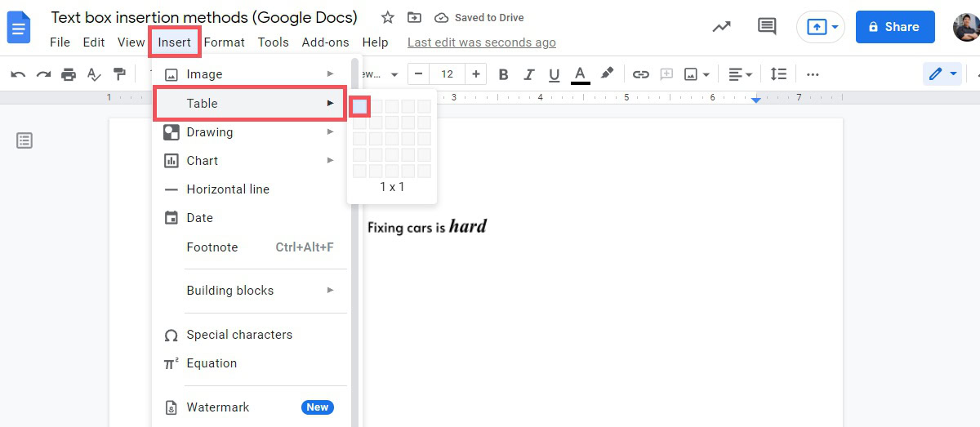
Task: Click the print icon
Action: pyautogui.click(x=69, y=74)
